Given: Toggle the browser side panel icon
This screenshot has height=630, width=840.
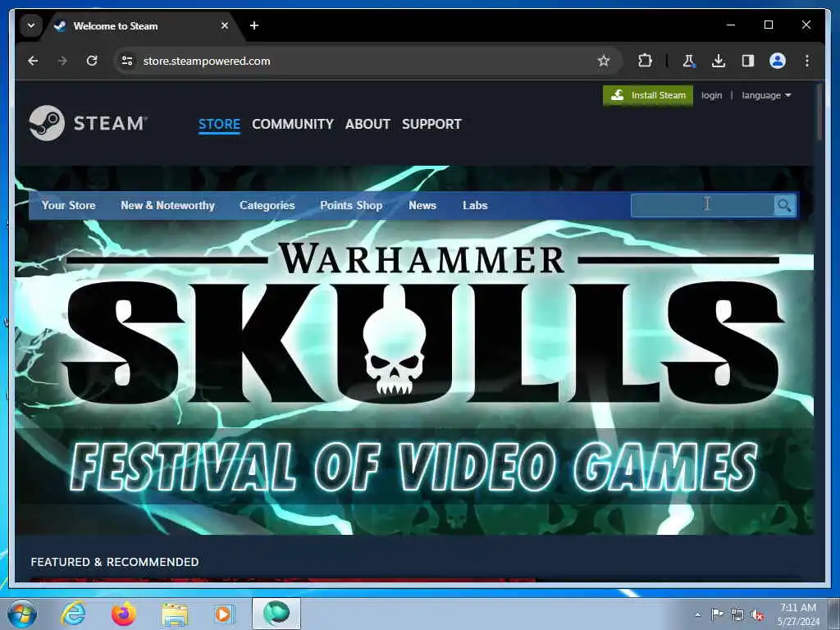Looking at the screenshot, I should (748, 61).
